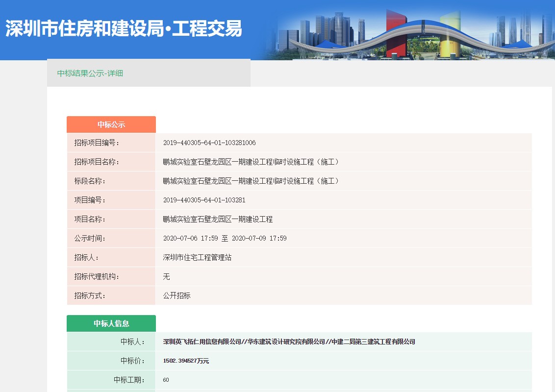Viewport: 555px width, 392px height.
Task: Select the 中标结果公示-详细 tab header
Action: tap(90, 73)
